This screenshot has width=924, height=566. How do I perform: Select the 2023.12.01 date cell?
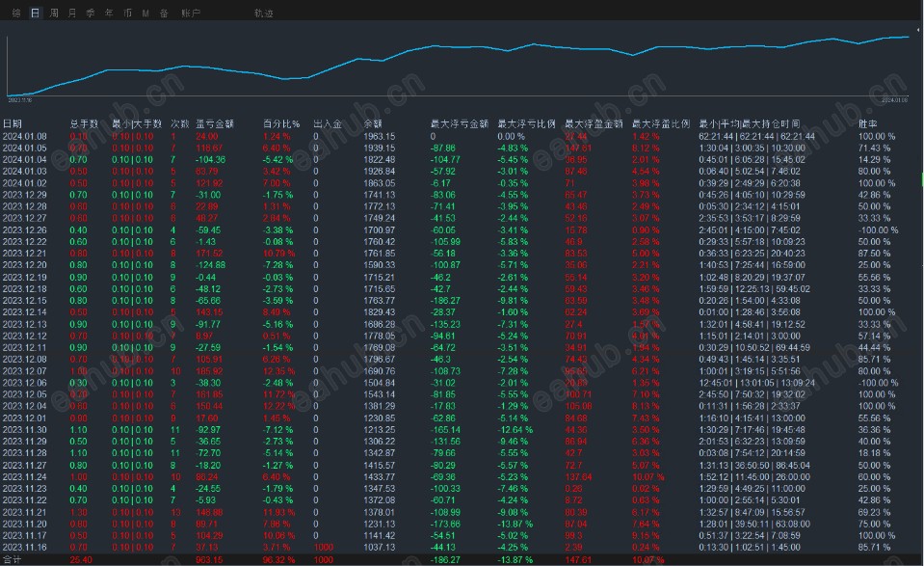[25, 418]
